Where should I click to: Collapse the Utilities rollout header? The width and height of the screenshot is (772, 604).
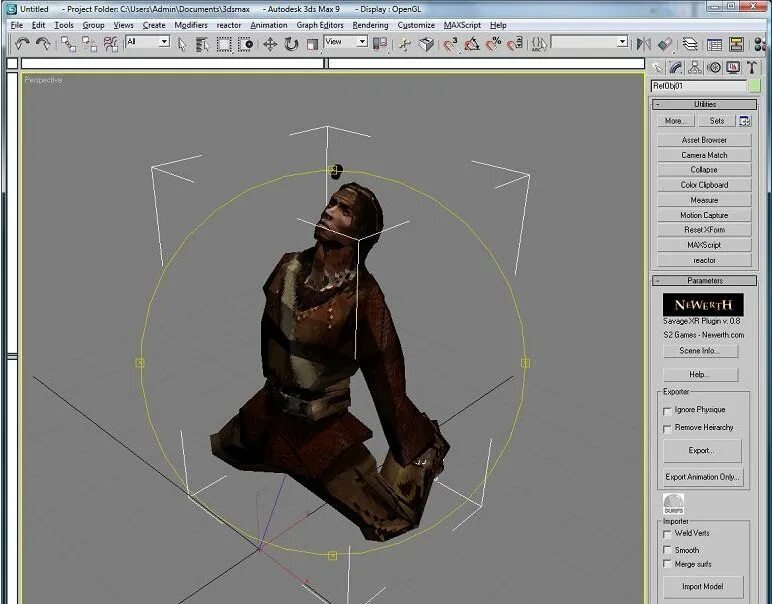tap(705, 104)
